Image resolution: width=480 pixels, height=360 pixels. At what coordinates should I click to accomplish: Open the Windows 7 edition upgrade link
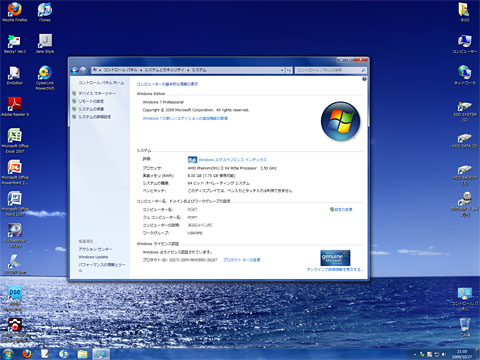185,118
